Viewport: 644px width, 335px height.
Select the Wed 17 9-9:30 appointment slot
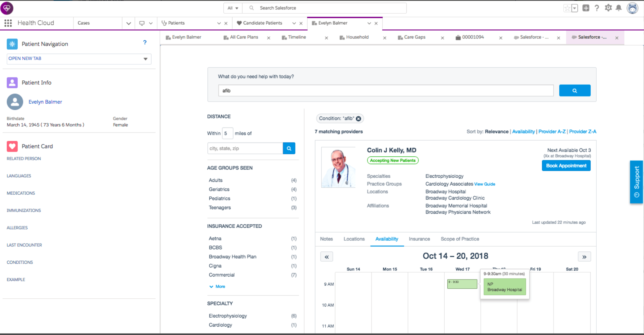pos(462,284)
